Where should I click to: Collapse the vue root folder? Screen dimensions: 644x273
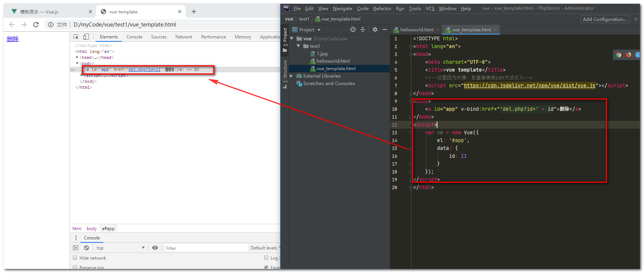pyautogui.click(x=292, y=38)
